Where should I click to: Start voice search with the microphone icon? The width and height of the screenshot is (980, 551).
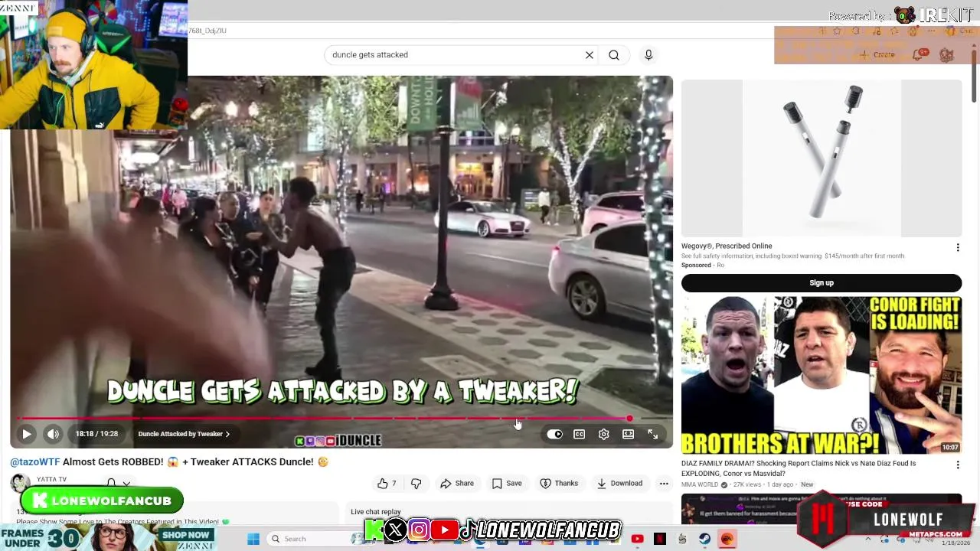pos(648,55)
